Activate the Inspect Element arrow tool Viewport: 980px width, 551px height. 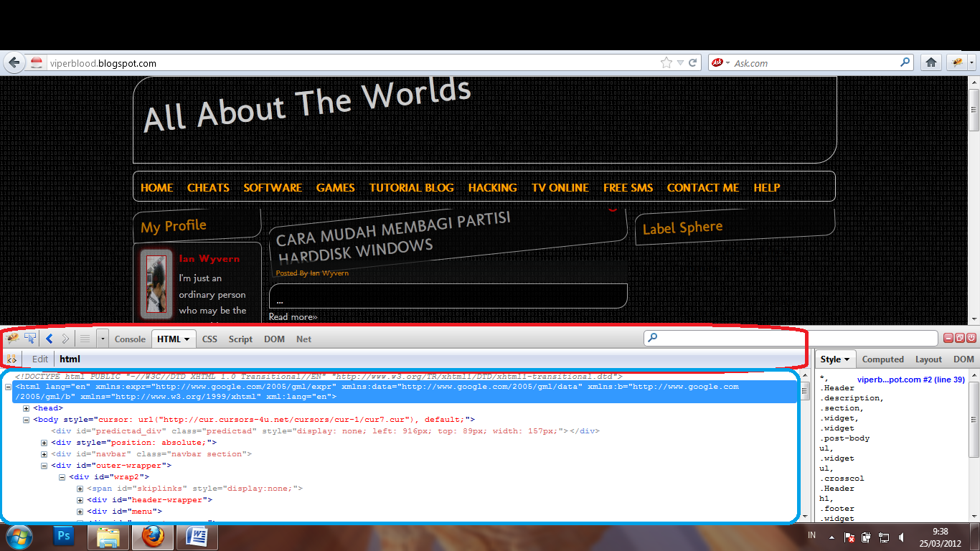coord(30,338)
